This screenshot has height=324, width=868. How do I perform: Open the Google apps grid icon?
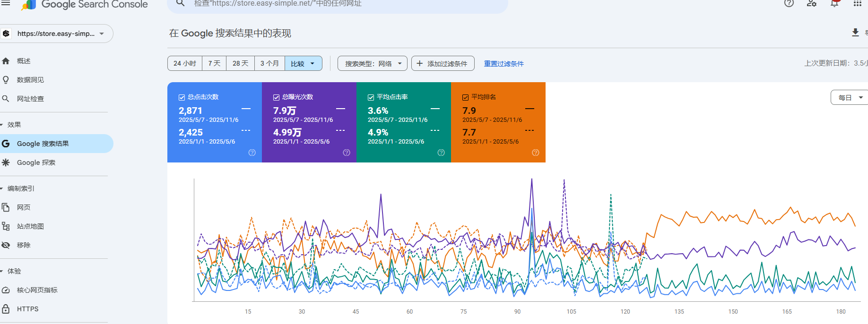857,3
